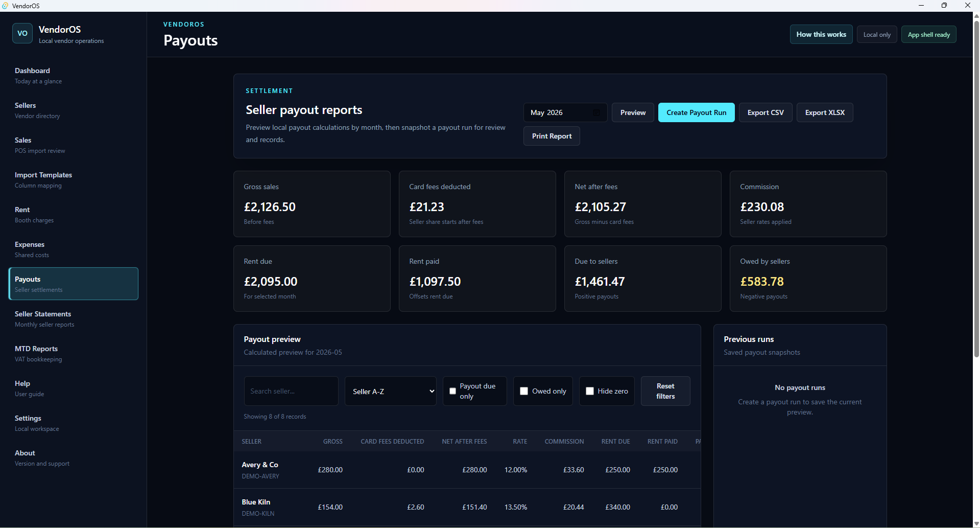Open About version and support

(74, 457)
